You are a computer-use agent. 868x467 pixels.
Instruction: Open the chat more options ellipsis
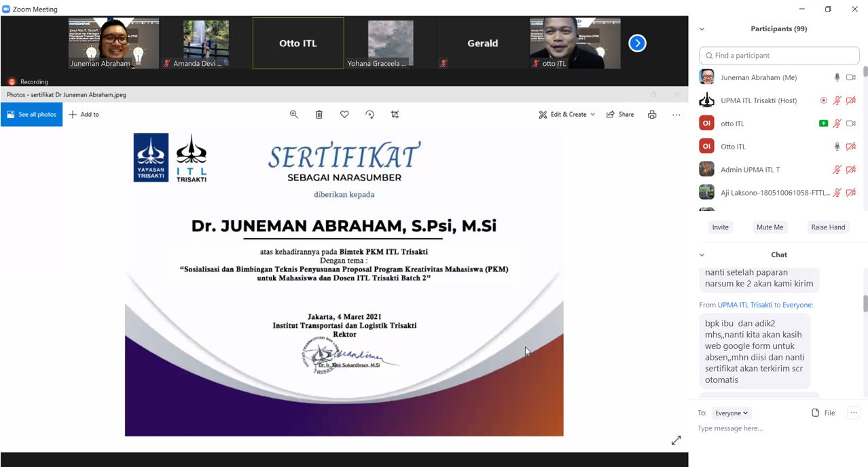[x=854, y=413]
